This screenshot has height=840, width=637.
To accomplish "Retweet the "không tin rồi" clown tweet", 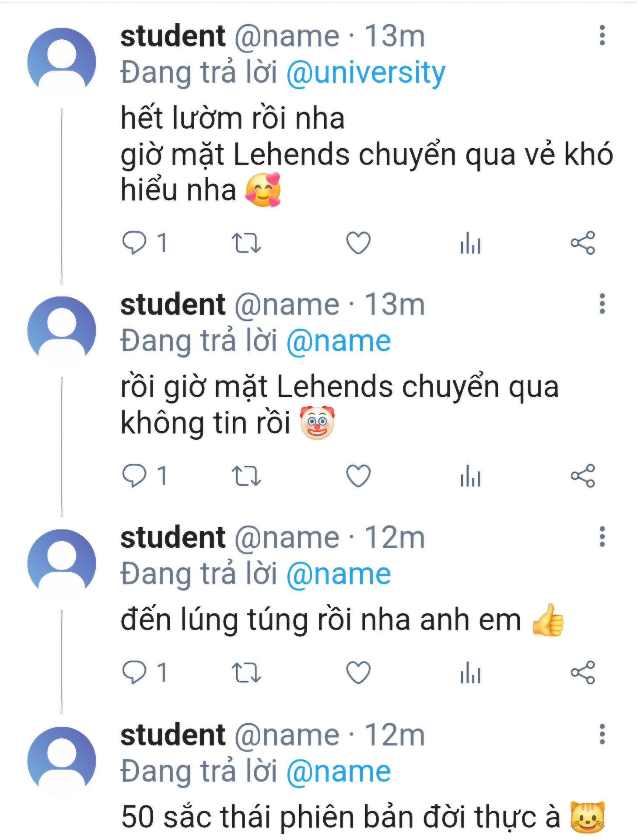I will pos(246,476).
